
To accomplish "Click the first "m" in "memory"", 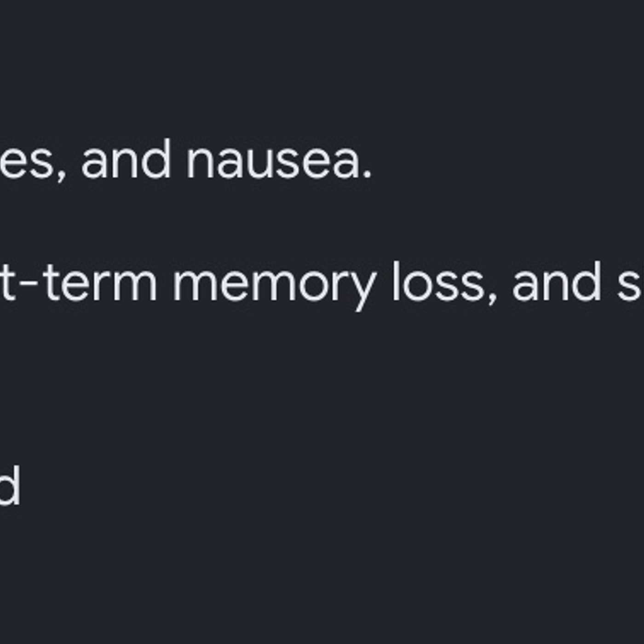I will 193,284.
